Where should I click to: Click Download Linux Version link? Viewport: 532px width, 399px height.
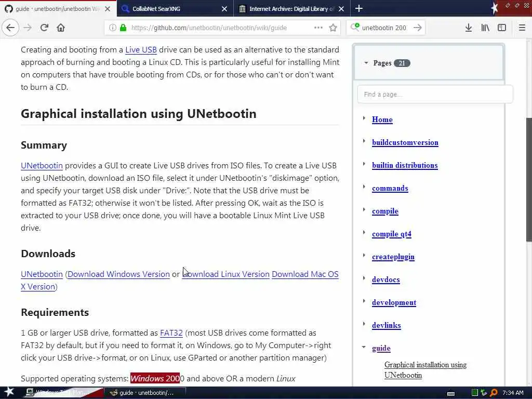[x=226, y=274]
